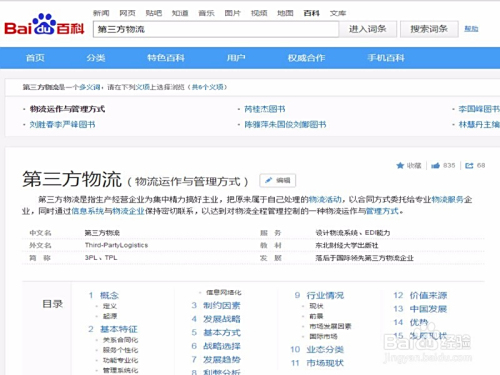Click the 搜索词条 button

[429, 29]
